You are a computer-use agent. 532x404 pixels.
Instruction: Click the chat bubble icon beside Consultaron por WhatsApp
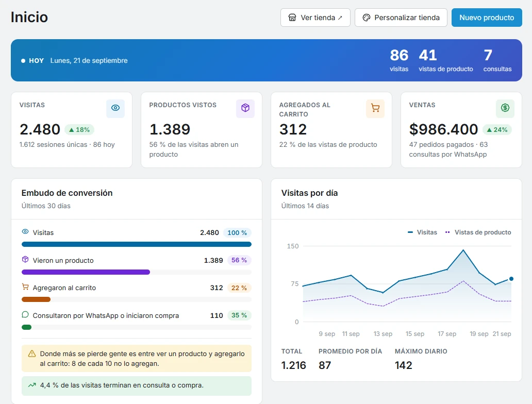(25, 314)
